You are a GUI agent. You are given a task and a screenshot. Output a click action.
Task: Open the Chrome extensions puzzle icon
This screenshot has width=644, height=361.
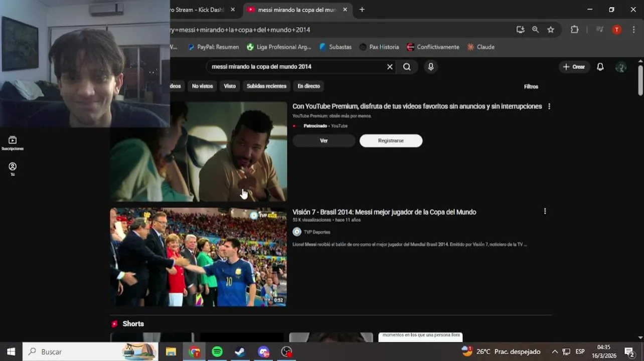click(574, 30)
